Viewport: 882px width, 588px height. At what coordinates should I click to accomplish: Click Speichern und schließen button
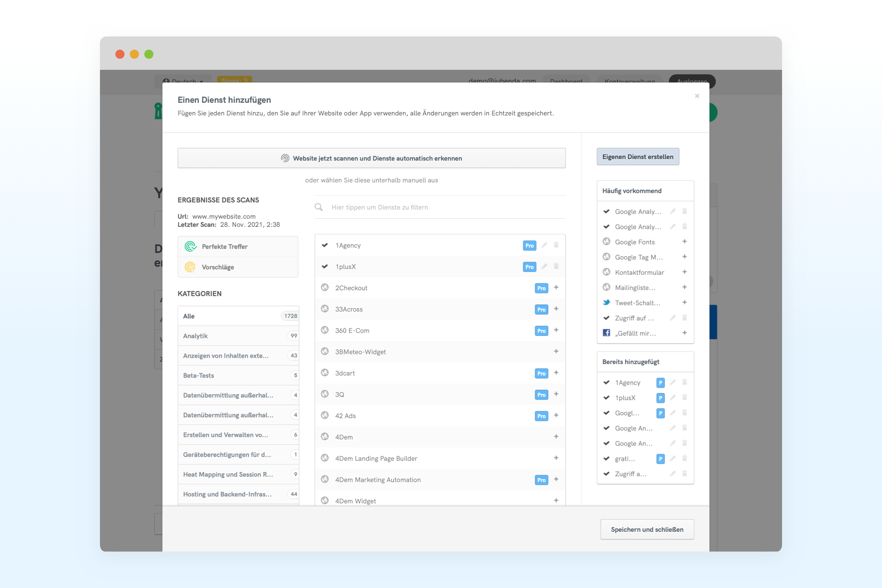[647, 529]
